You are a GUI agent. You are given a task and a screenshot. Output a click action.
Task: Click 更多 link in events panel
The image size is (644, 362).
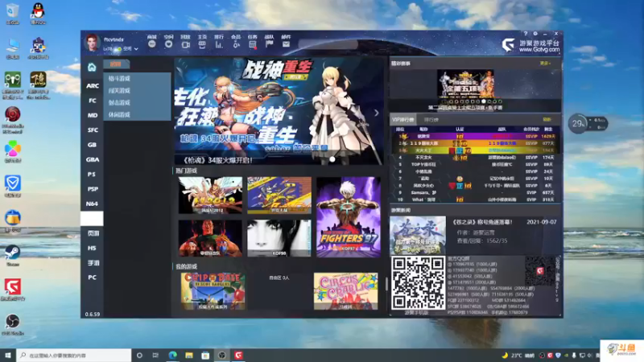[x=546, y=64]
